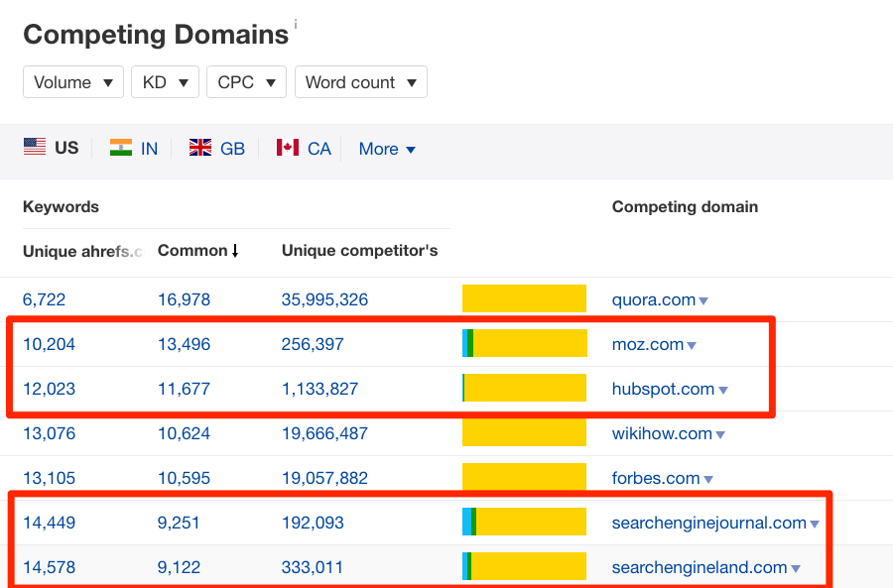Expand the CPC filter dropdown
893x588 pixels.
[246, 82]
